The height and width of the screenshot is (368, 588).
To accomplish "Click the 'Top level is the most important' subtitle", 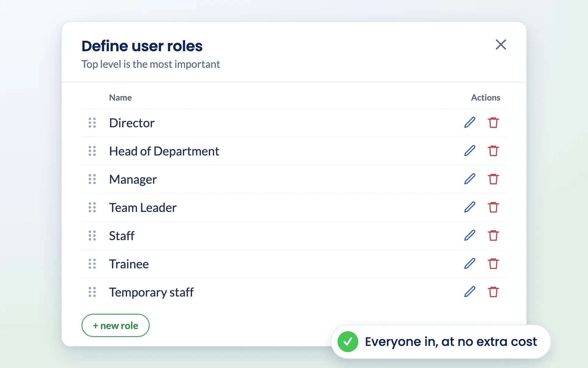I will (151, 64).
